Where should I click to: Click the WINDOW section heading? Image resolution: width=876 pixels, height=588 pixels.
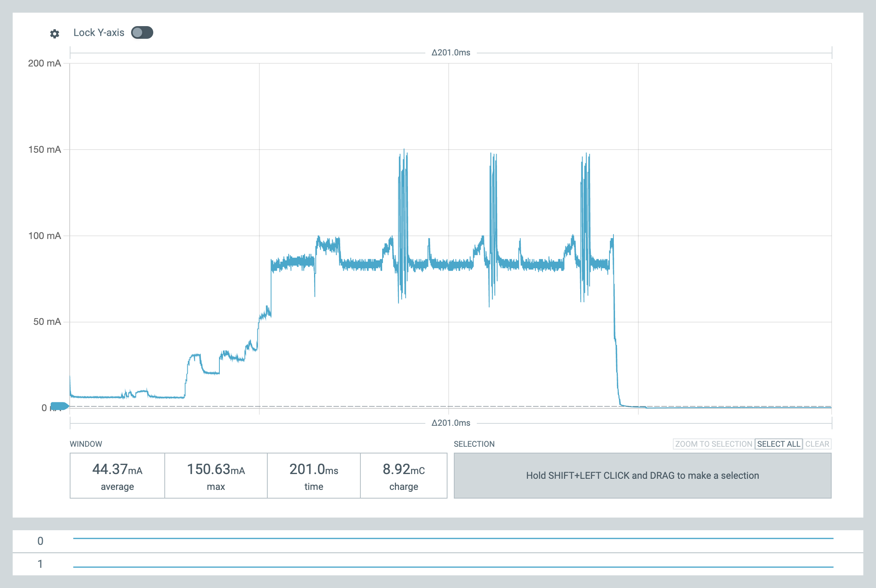click(x=86, y=444)
